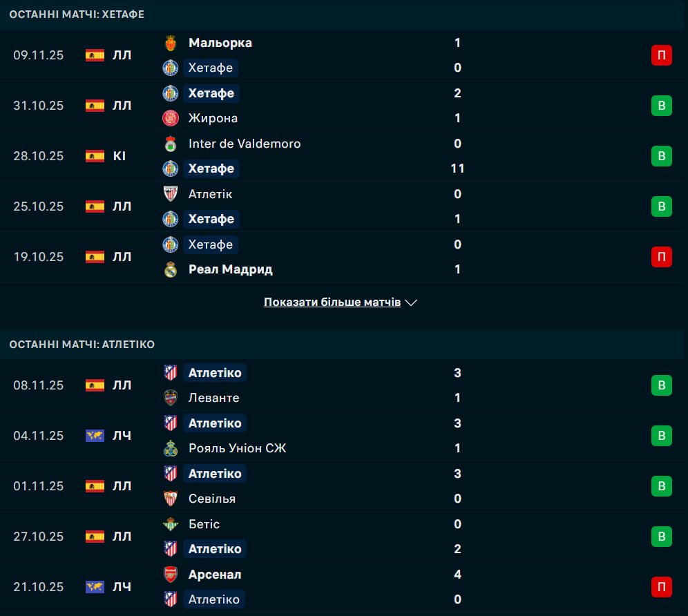Open the 28.10.25 cup match row score 11
This screenshot has height=616, width=688.
point(457,169)
